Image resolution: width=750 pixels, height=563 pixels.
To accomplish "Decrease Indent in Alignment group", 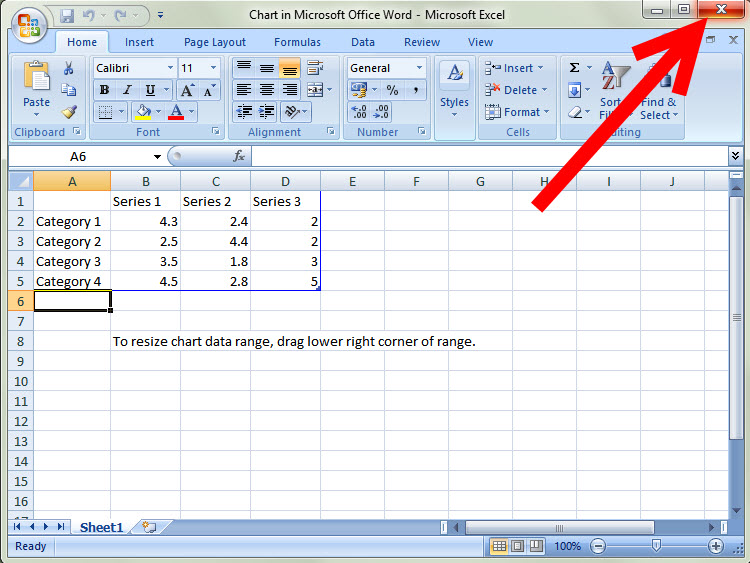I will click(244, 112).
